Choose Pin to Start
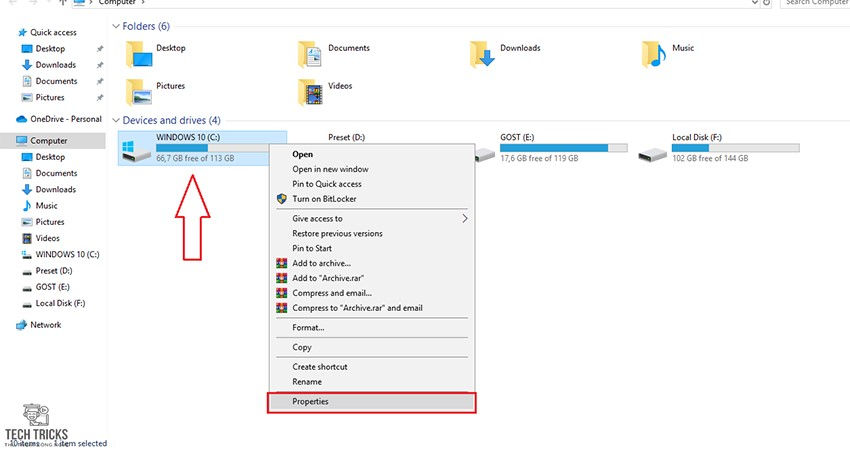Image resolution: width=850 pixels, height=450 pixels. (x=312, y=248)
